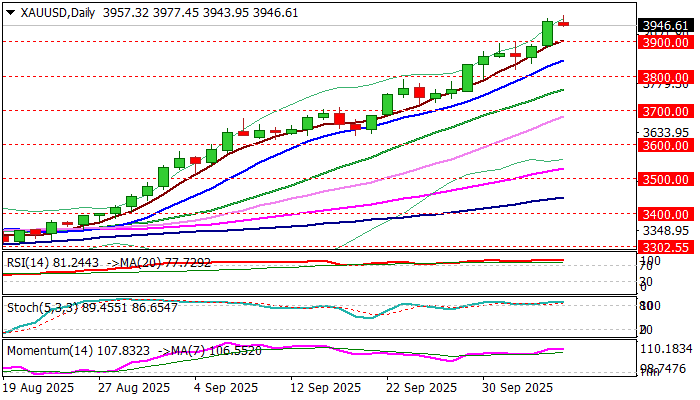Click the 110.1834 momentum scale value

[666, 349]
